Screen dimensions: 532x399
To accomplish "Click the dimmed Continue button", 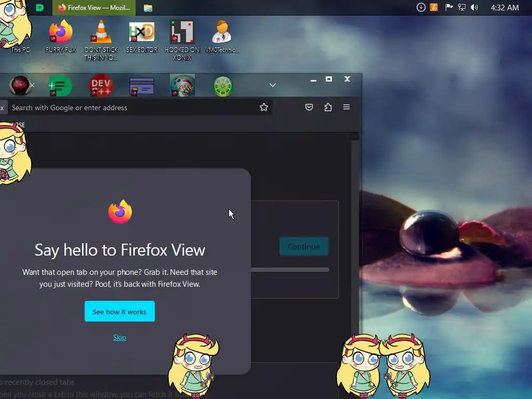I will [x=303, y=246].
